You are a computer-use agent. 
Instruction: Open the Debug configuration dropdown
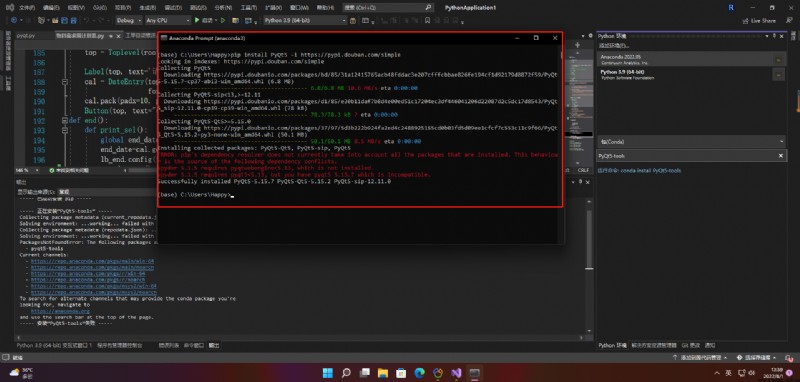click(129, 20)
